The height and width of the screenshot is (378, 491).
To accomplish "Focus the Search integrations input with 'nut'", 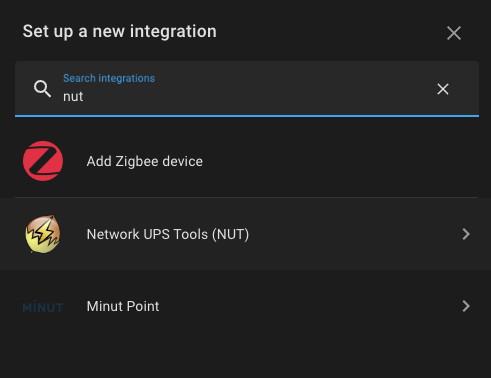I will (x=247, y=89).
